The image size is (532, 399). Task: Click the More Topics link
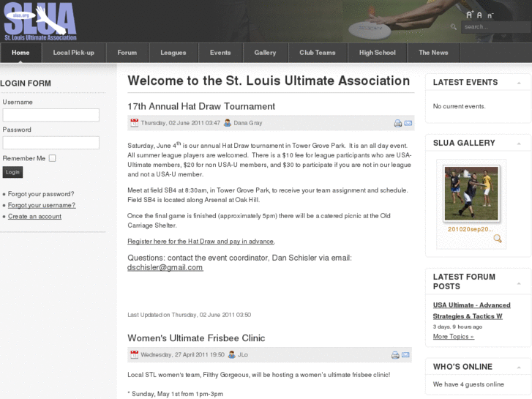click(453, 336)
